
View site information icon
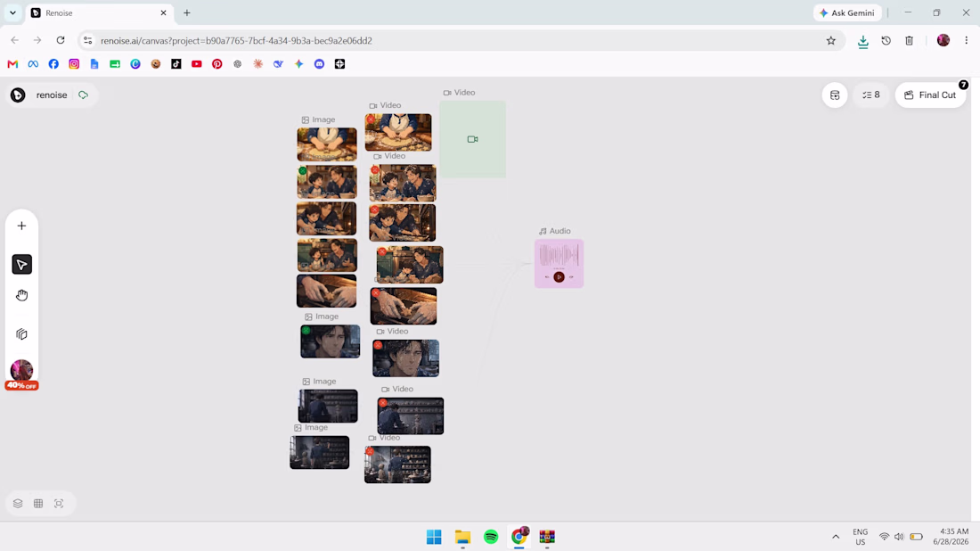[87, 40]
